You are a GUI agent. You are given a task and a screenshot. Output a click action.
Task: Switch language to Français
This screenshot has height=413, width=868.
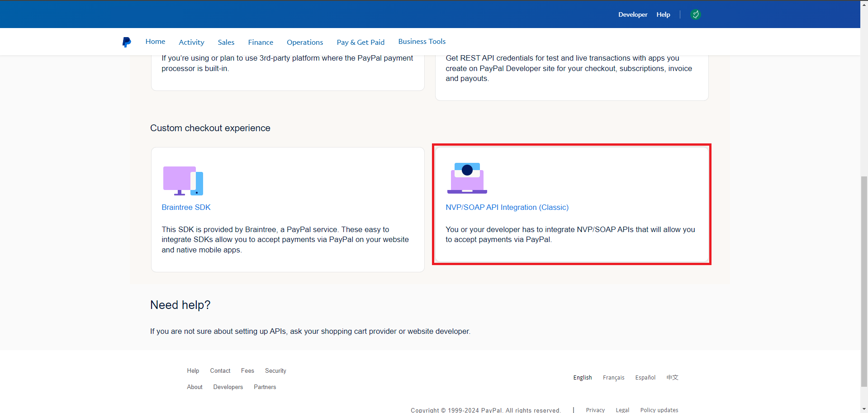(x=613, y=377)
